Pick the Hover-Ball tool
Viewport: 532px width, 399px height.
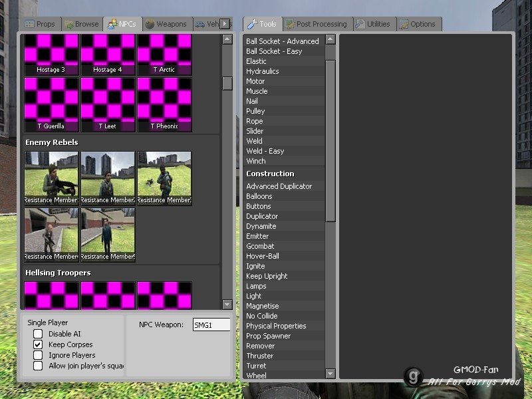point(284,256)
